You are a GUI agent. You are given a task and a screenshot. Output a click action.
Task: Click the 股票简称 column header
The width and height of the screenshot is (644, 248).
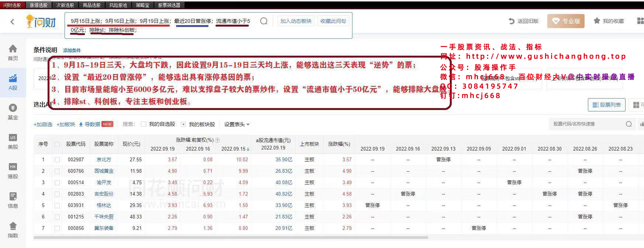[x=104, y=144]
